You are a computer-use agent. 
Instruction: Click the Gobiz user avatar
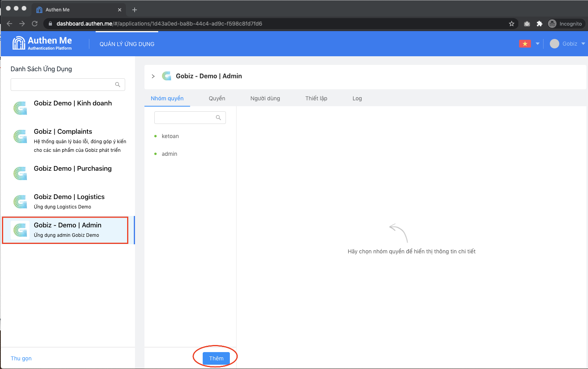[555, 44]
